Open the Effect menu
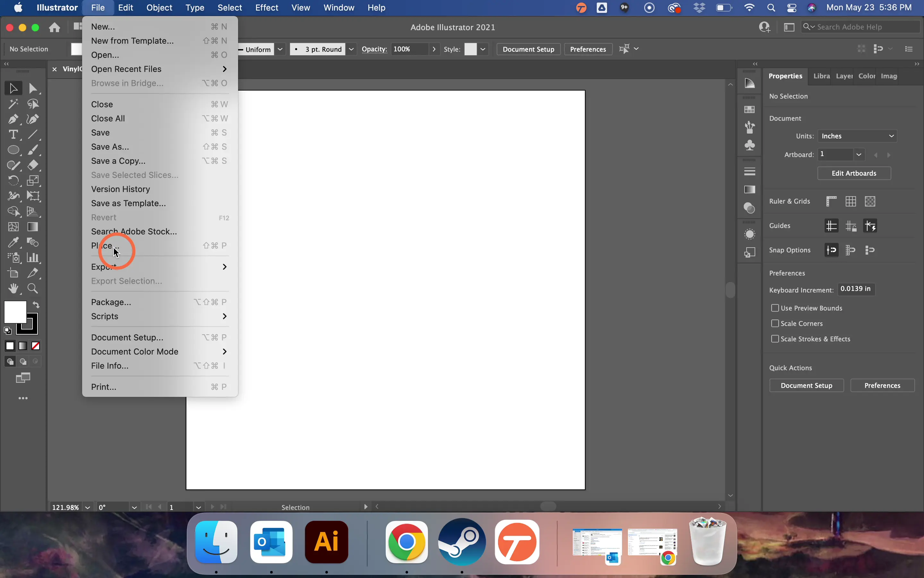Viewport: 924px width, 578px height. (x=267, y=8)
